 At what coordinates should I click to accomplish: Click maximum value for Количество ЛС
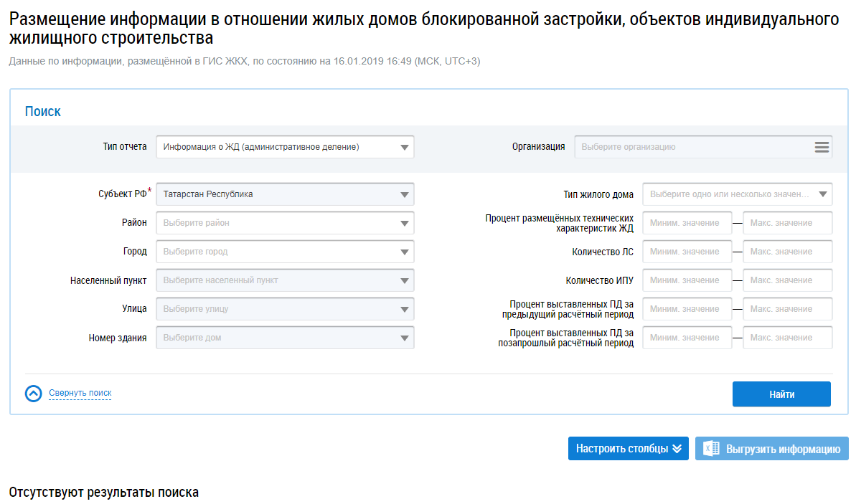(x=787, y=252)
